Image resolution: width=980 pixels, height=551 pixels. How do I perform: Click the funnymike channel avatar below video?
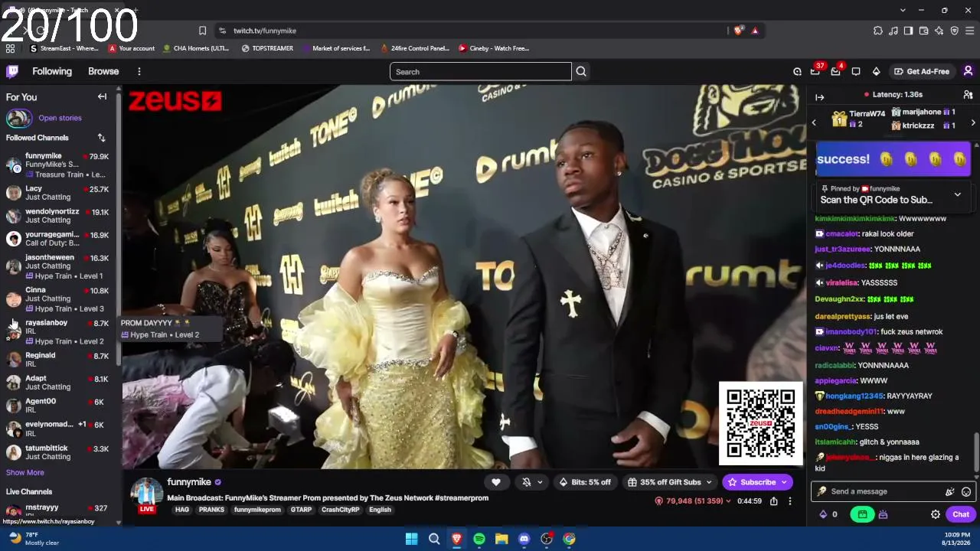click(x=146, y=494)
